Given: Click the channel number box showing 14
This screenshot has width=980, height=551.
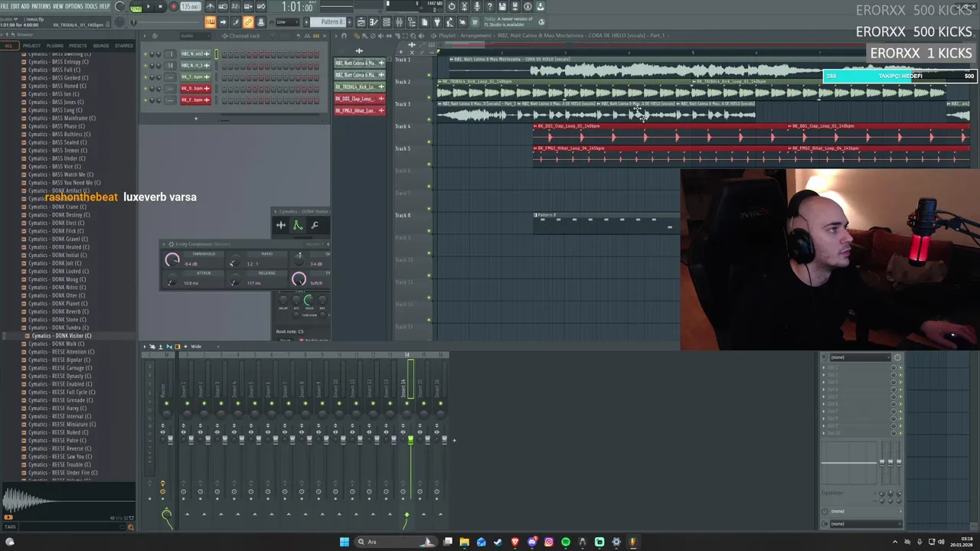Looking at the screenshot, I should click(171, 66).
